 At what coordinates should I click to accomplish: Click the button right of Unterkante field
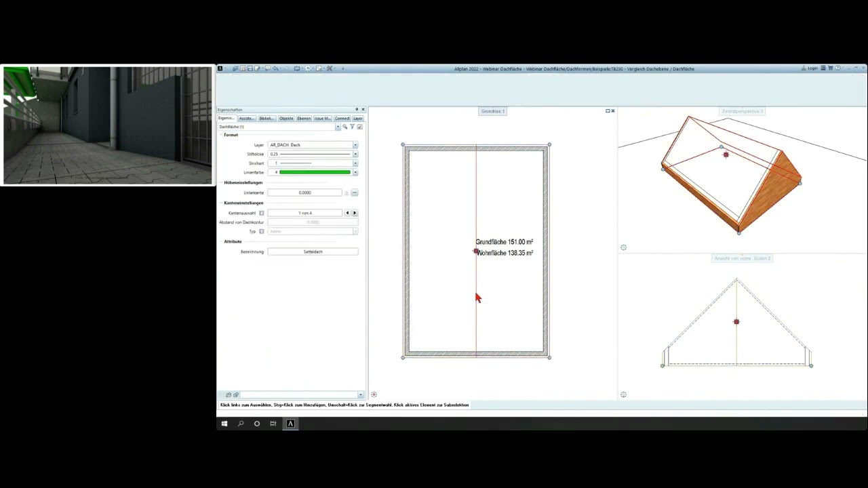click(355, 193)
